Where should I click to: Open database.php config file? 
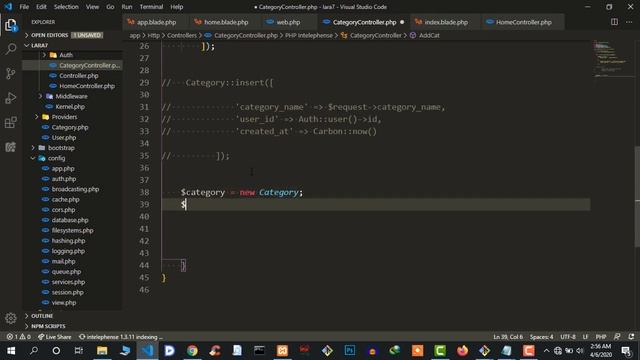tap(70, 220)
